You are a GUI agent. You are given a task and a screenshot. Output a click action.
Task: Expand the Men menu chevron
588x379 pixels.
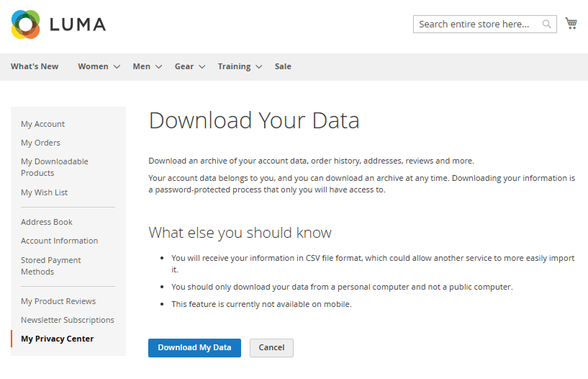point(158,67)
